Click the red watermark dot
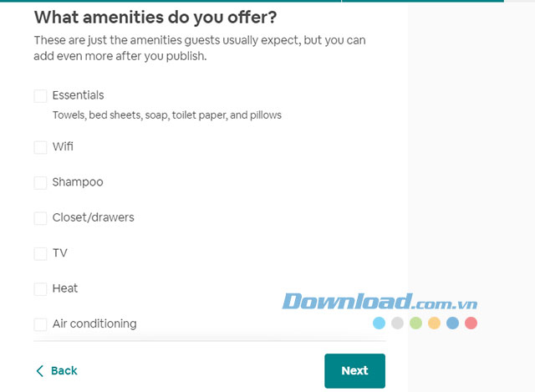Viewport: 535px width, 392px height. [471, 323]
